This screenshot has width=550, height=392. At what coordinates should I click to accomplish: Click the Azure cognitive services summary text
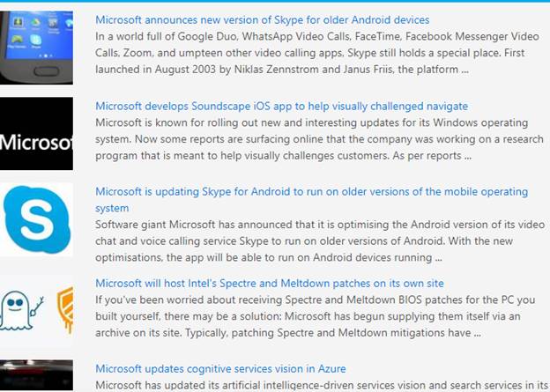click(x=319, y=385)
